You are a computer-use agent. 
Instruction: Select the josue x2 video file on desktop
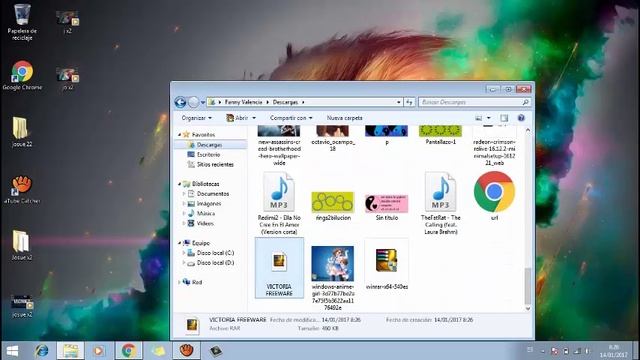22,306
